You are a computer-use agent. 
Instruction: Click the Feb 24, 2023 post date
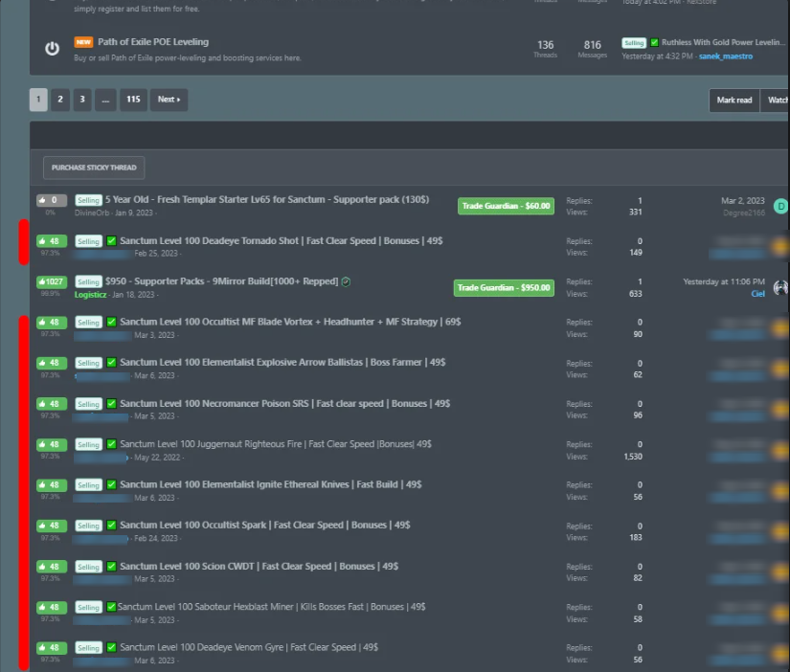point(156,538)
